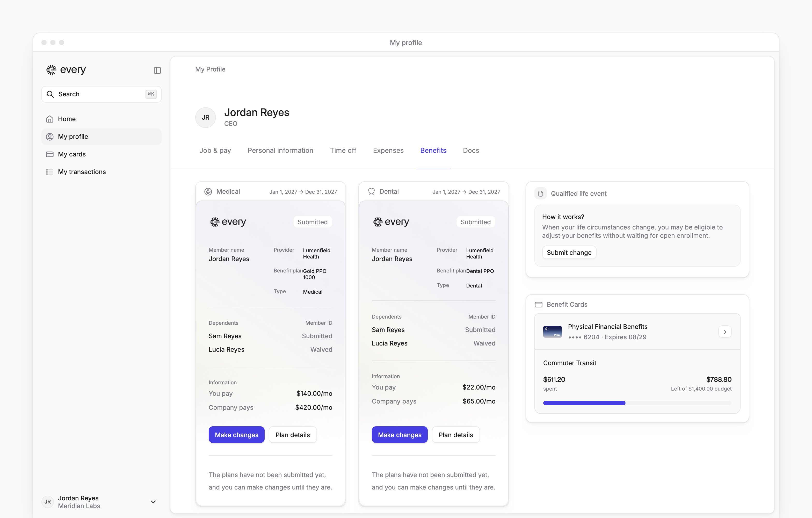Click the My cards card icon
Viewport: 812px width, 518px height.
click(x=49, y=154)
